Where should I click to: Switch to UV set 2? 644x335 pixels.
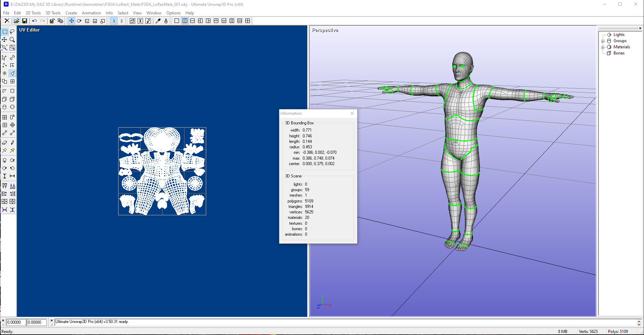point(121,21)
